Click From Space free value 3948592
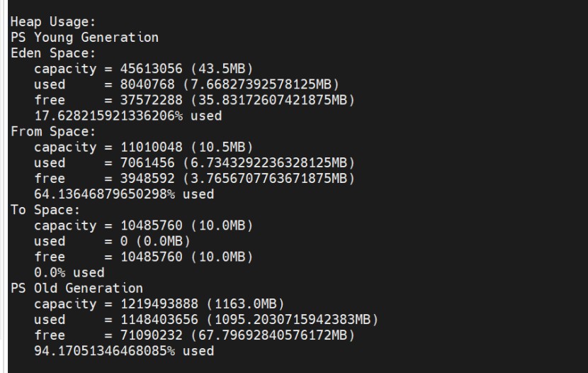Viewport: 588px width, 373px height. (x=147, y=179)
